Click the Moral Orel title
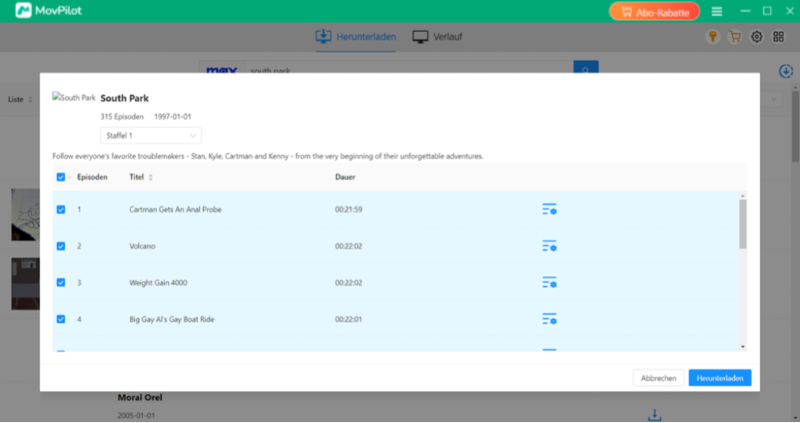The image size is (800, 423). [140, 397]
